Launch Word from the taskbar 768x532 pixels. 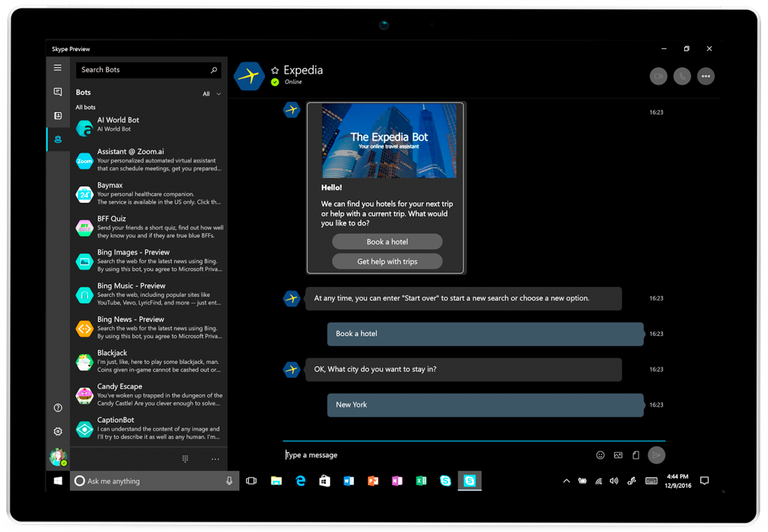tap(349, 481)
